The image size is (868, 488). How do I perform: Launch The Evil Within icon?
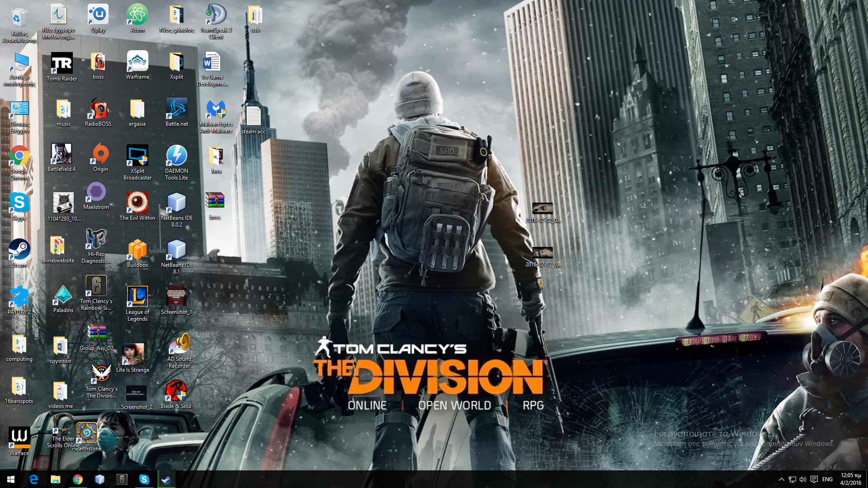coord(137,207)
